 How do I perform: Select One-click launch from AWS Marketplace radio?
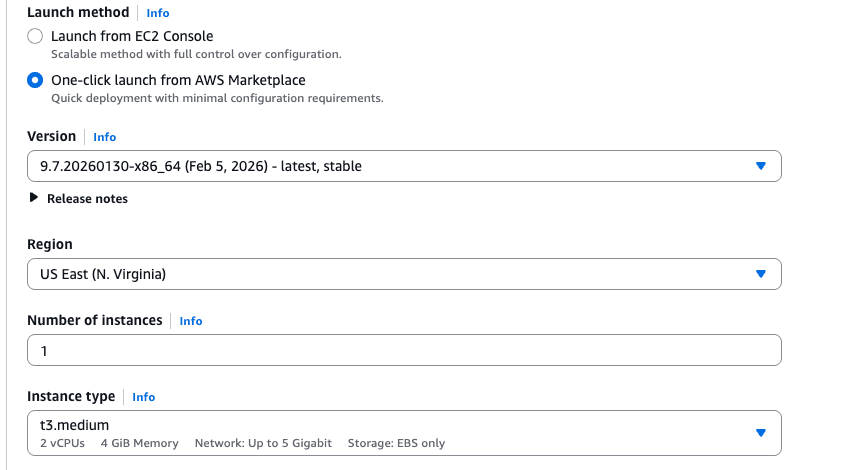(x=35, y=80)
